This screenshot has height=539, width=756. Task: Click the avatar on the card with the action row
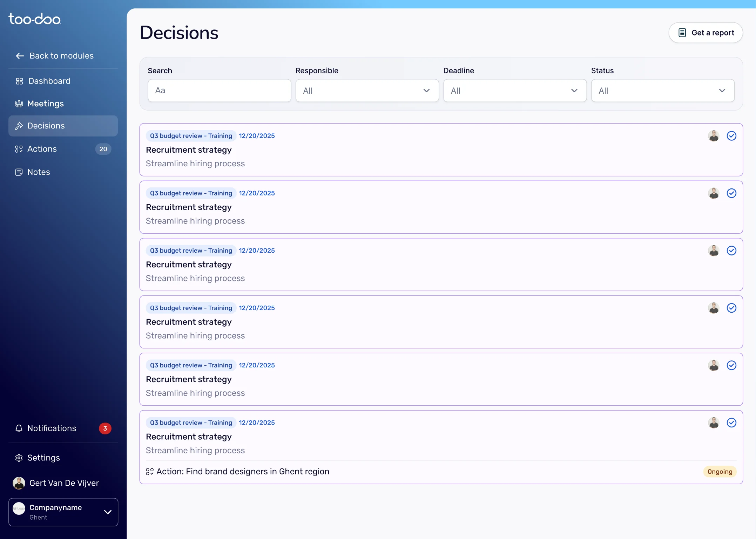coord(714,423)
